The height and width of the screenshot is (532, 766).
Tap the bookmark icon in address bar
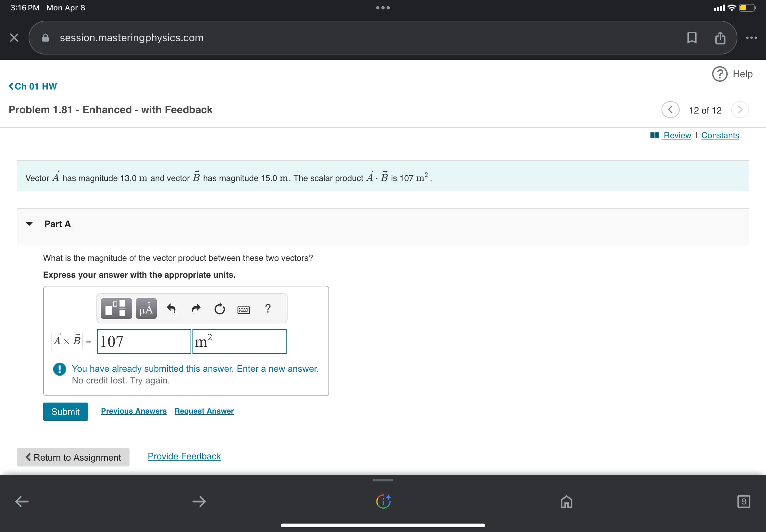[x=692, y=38]
